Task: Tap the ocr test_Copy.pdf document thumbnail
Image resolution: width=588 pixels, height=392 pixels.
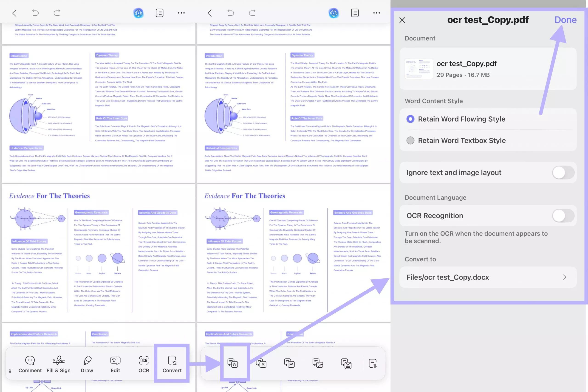Action: click(x=419, y=69)
